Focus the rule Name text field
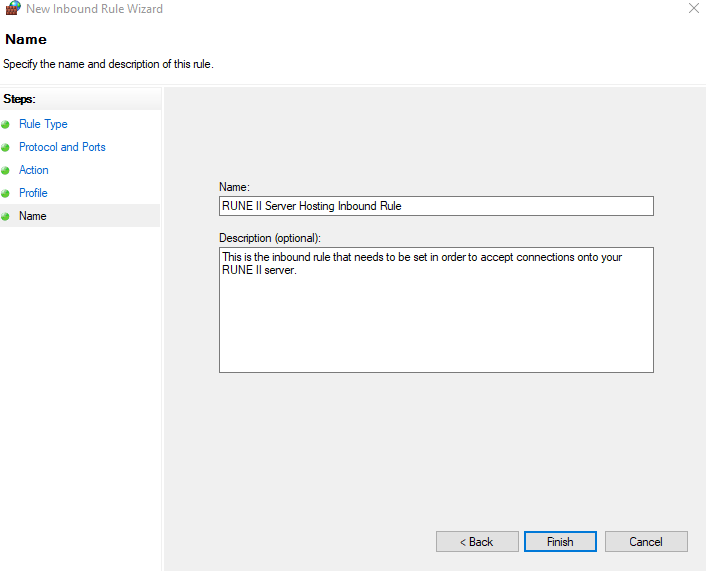This screenshot has width=706, height=571. pyautogui.click(x=436, y=206)
